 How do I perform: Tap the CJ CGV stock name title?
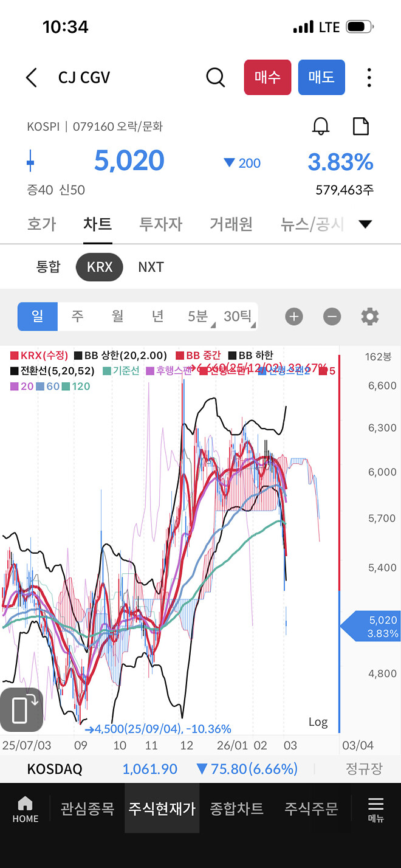(84, 78)
